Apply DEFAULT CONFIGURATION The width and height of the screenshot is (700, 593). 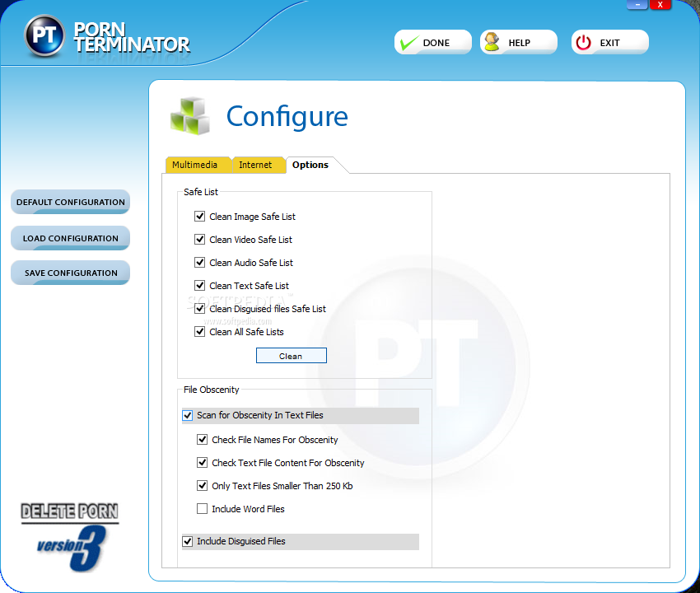coord(71,202)
